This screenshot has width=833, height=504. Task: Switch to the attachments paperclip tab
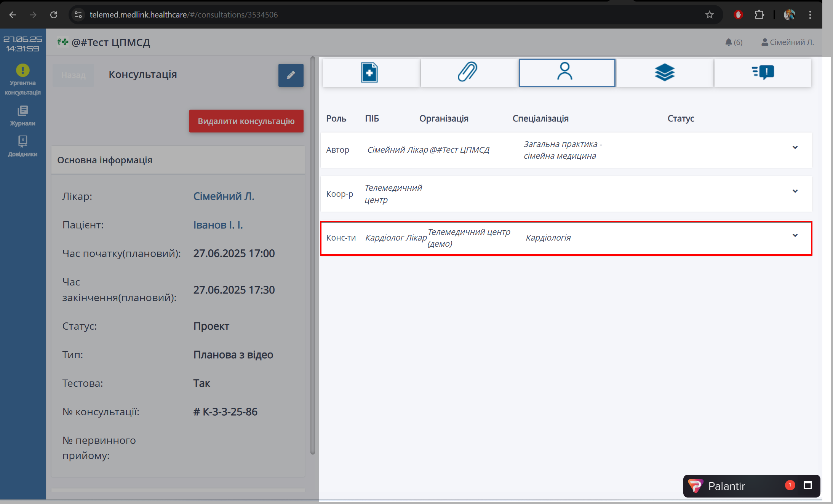pyautogui.click(x=468, y=73)
